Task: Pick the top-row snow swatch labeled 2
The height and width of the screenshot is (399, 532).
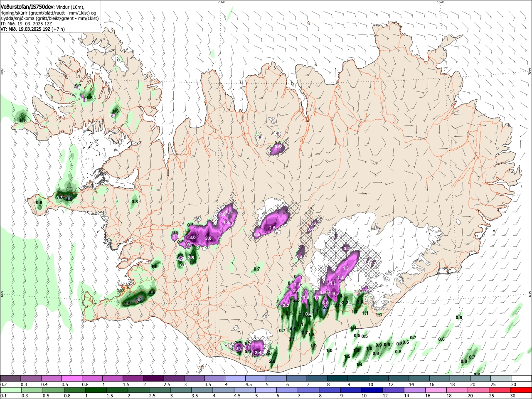Action: click(x=153, y=379)
